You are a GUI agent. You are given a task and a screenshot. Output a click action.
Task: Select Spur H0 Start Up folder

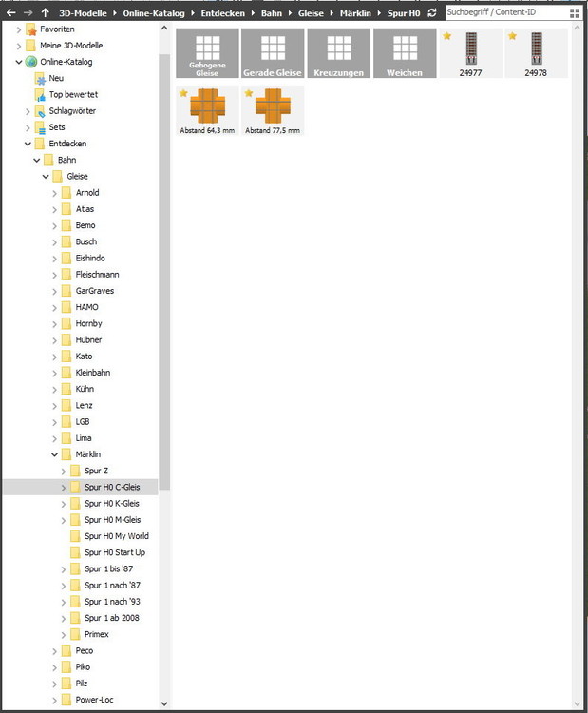tap(115, 552)
